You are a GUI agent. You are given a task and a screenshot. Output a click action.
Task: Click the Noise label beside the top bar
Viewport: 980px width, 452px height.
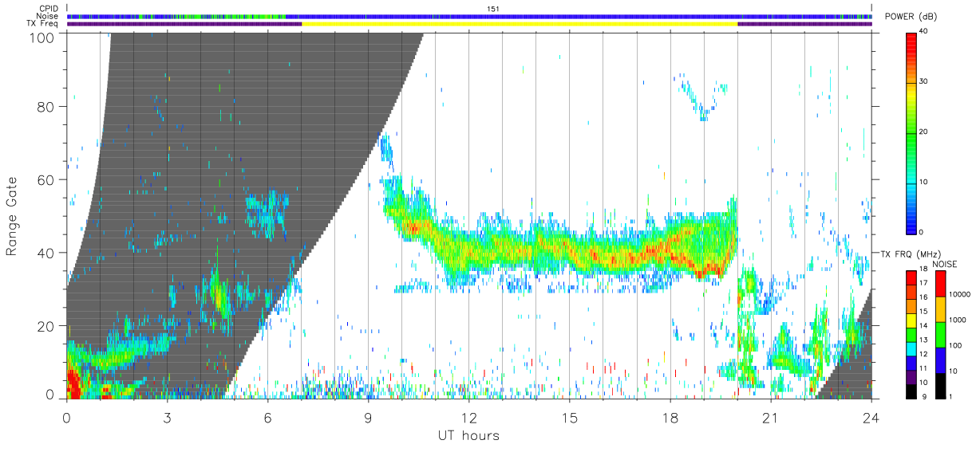pyautogui.click(x=47, y=16)
